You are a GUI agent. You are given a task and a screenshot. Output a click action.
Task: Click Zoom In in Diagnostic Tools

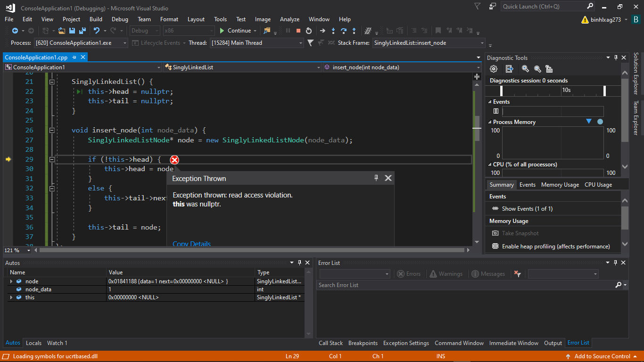[525, 69]
